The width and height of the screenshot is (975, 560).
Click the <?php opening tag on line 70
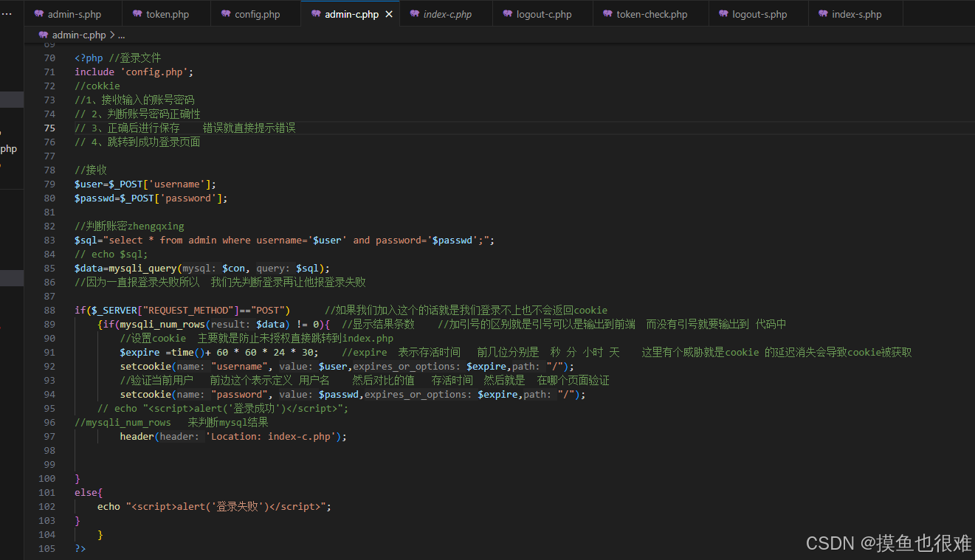click(x=89, y=58)
